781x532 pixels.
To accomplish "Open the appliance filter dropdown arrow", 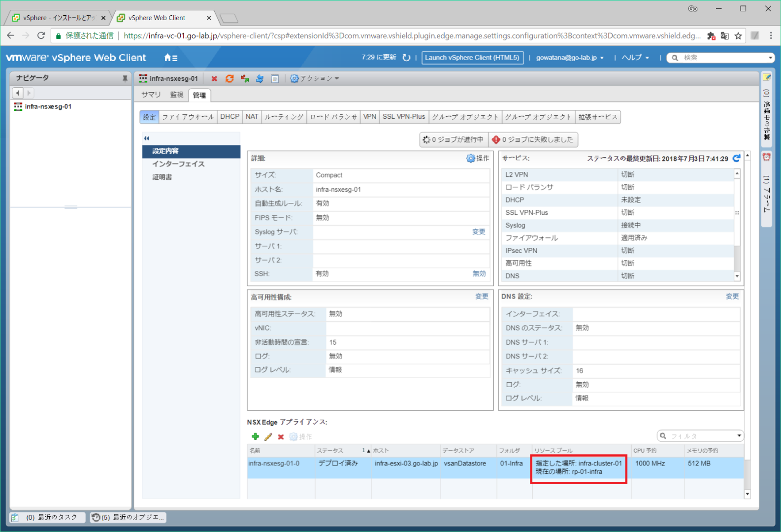I will pos(739,436).
